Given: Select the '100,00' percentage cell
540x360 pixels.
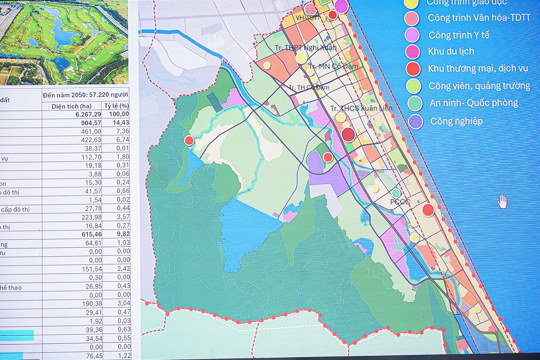Looking at the screenshot, I should coord(118,114).
